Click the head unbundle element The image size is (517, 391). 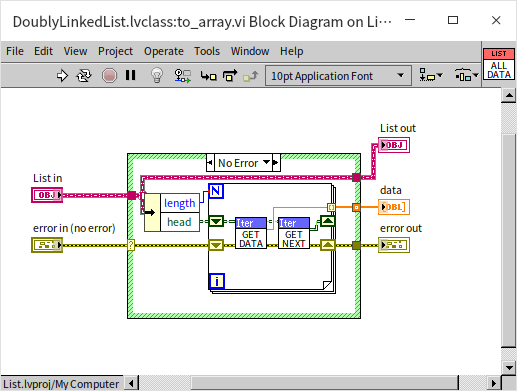click(180, 222)
